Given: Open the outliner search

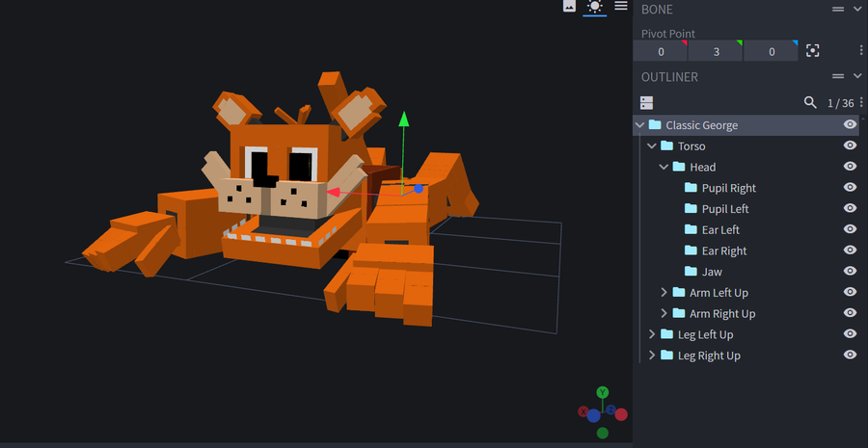Looking at the screenshot, I should click(x=810, y=102).
